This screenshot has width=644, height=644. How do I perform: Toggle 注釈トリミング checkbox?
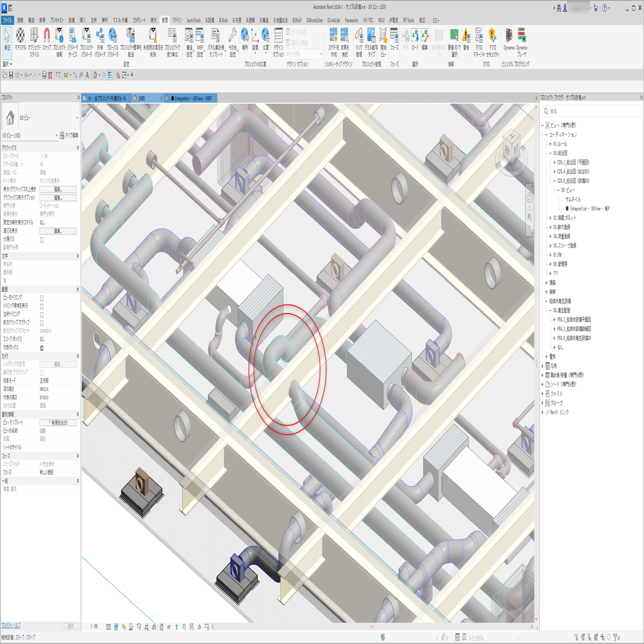42,315
